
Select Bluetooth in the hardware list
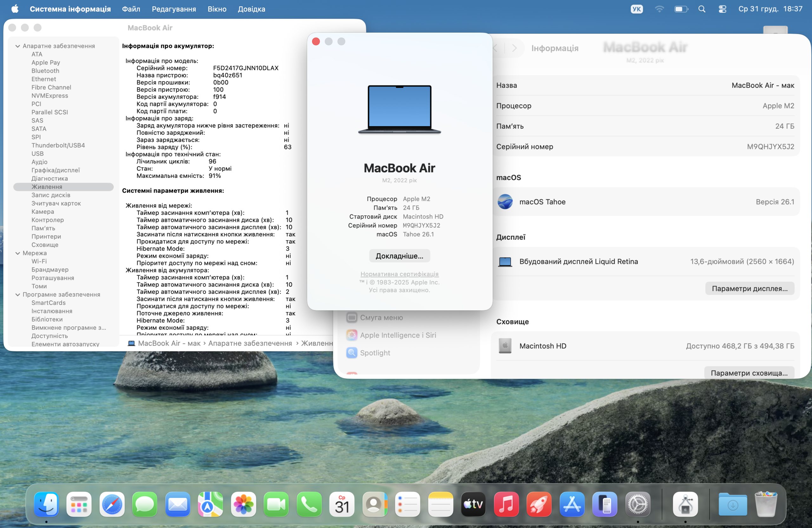45,71
